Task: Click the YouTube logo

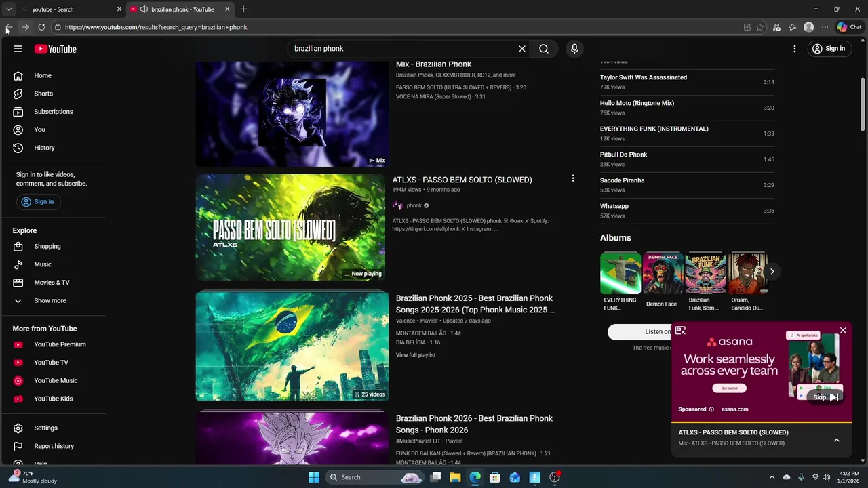Action: coord(56,49)
